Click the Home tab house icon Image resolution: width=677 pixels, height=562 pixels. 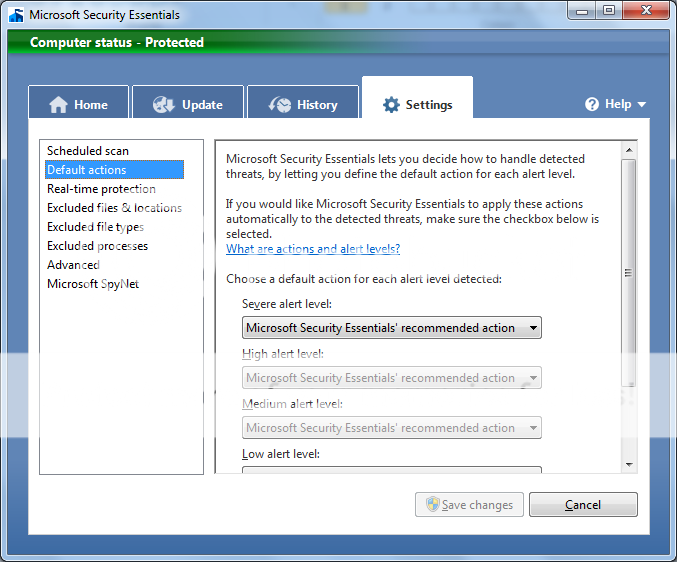[58, 104]
